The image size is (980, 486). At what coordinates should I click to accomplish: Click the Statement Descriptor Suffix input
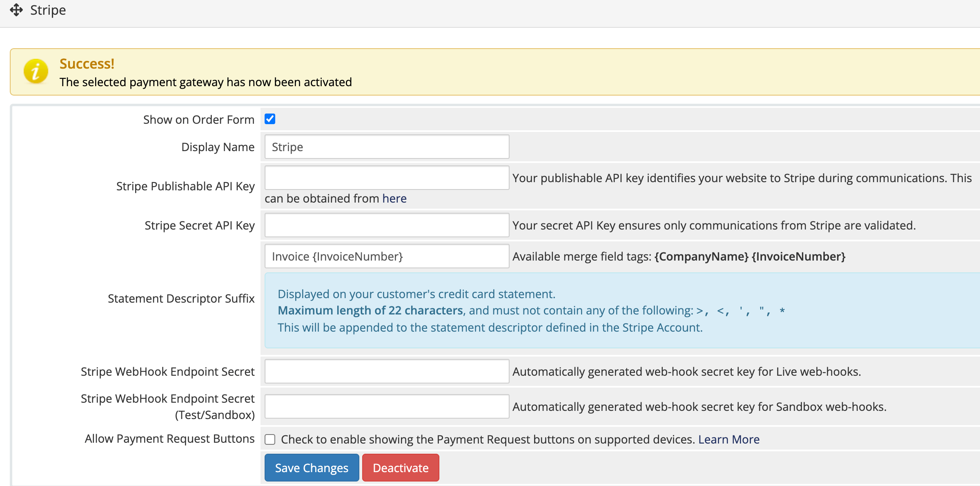tap(387, 256)
